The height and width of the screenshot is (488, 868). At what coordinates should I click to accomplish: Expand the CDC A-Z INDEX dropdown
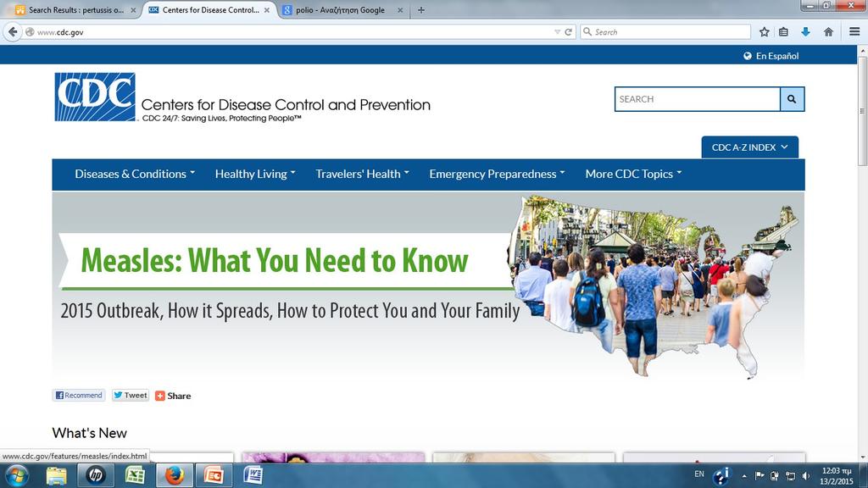pyautogui.click(x=749, y=147)
